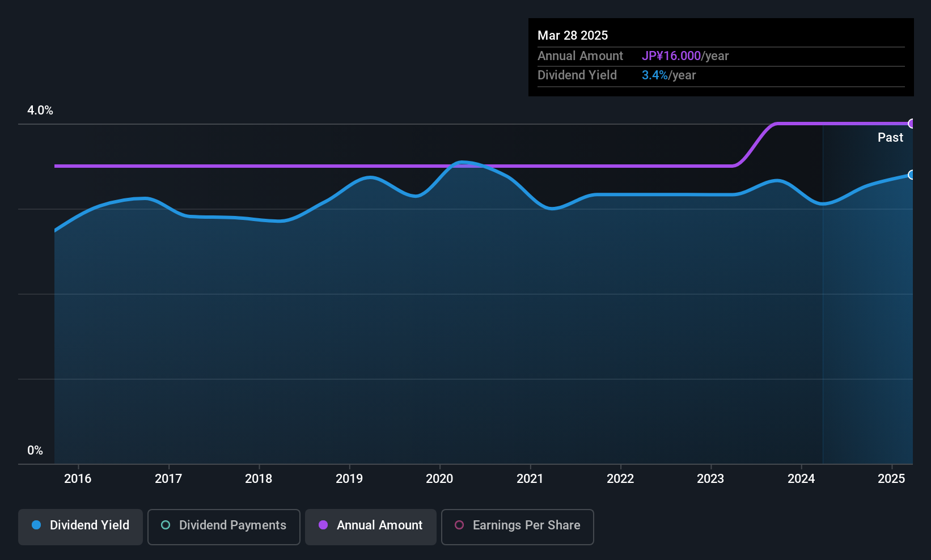Image resolution: width=931 pixels, height=560 pixels.
Task: Click the purple Annual Amount legend dot
Action: coord(323,525)
